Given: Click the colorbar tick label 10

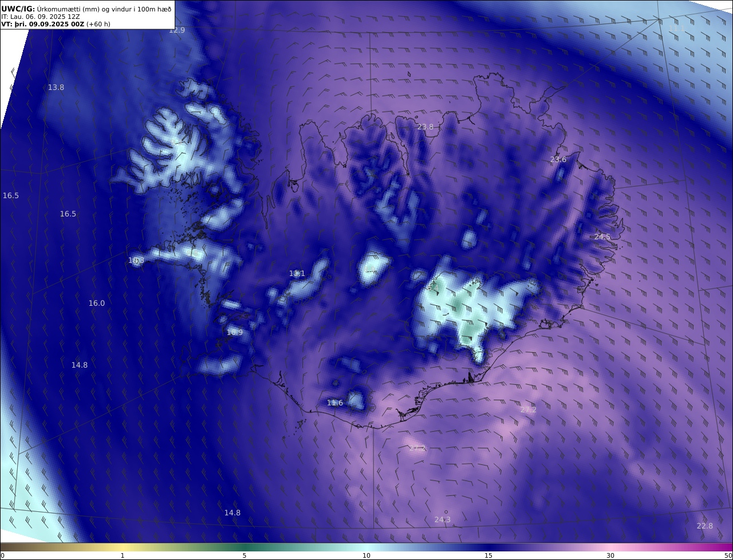Looking at the screenshot, I should point(366,555).
